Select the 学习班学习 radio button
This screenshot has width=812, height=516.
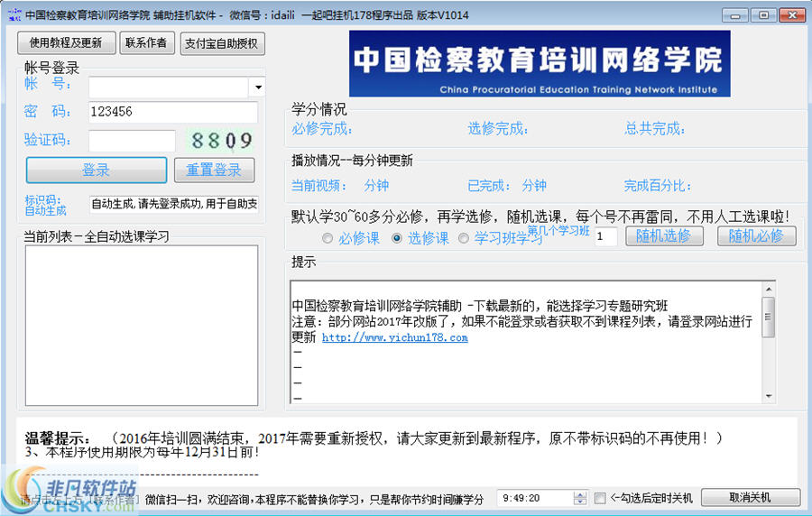464,238
